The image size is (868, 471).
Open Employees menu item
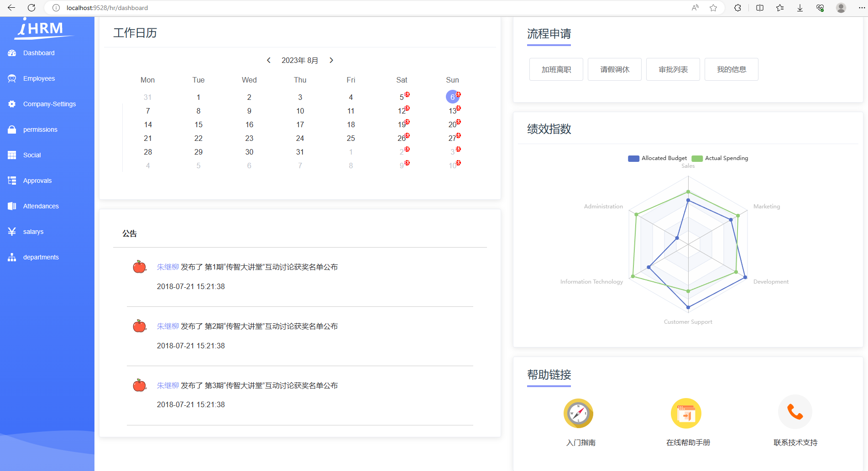tap(47, 78)
